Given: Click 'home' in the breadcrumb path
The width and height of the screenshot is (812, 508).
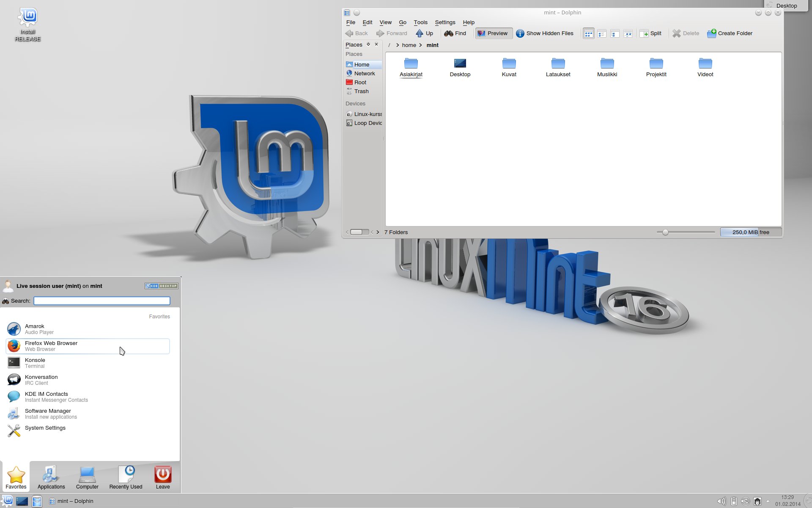Looking at the screenshot, I should click(409, 45).
